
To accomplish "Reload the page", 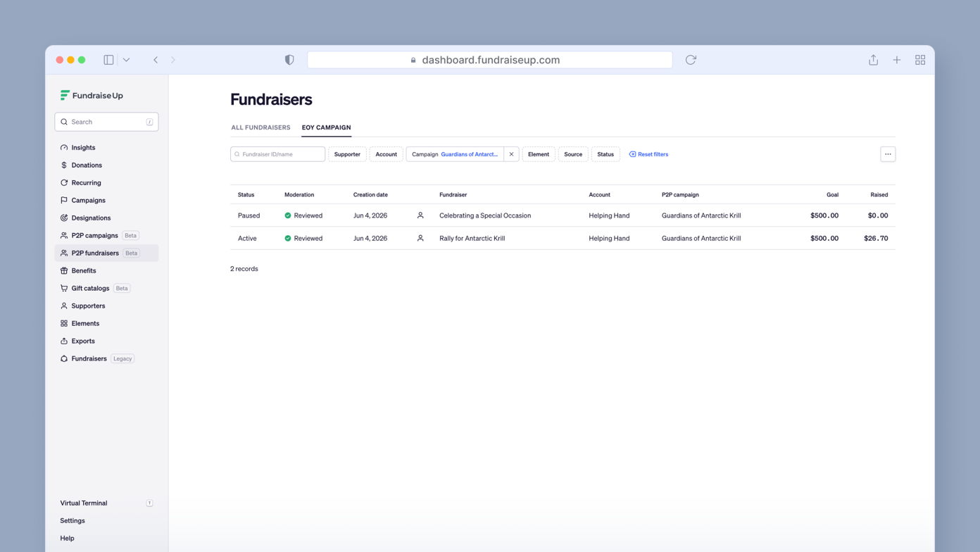I will [691, 60].
